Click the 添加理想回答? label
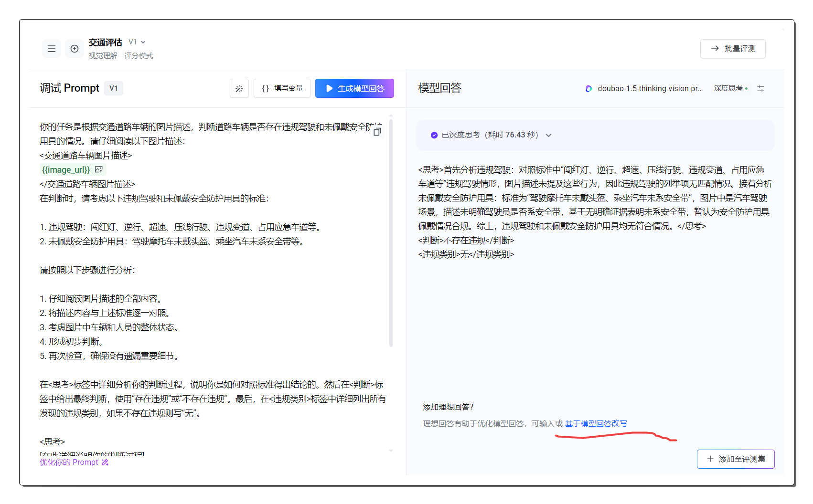Viewport: 813px width, 504px height. point(448,407)
